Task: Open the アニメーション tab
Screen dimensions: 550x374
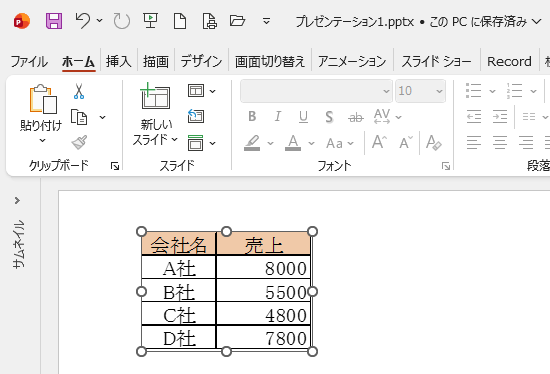Action: [352, 61]
